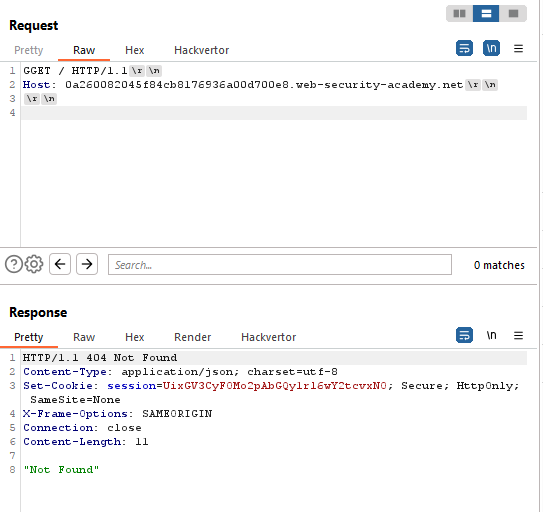Image resolution: width=543 pixels, height=512 pixels.
Task: Toggle non-printable characters in Request panel
Action: (491, 48)
